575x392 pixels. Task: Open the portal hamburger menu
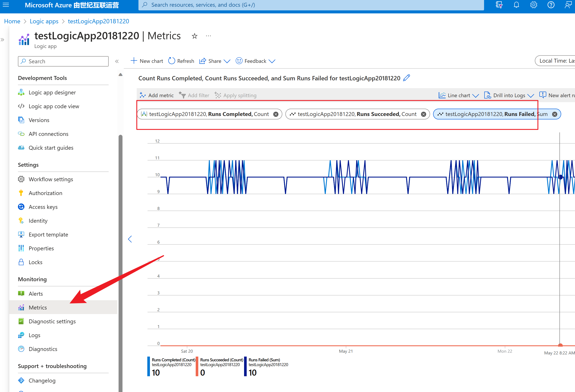[6, 5]
